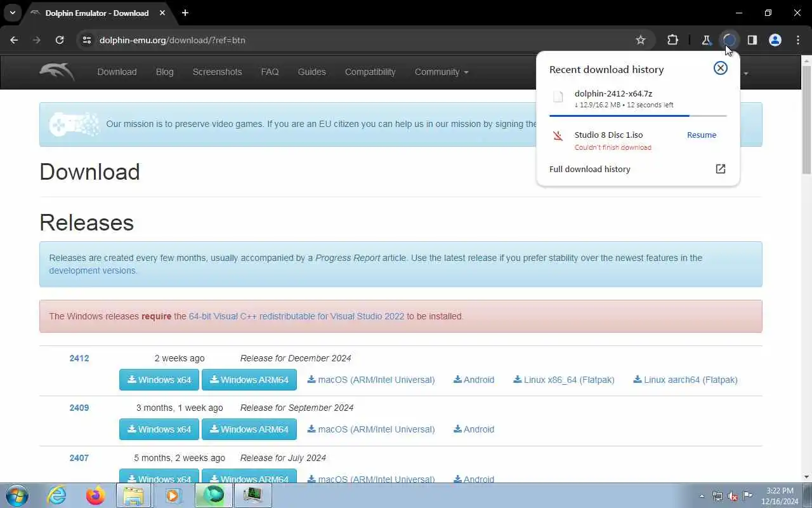Click the dolphin-2412-x64.7z file icon
The image size is (812, 508).
point(558,97)
